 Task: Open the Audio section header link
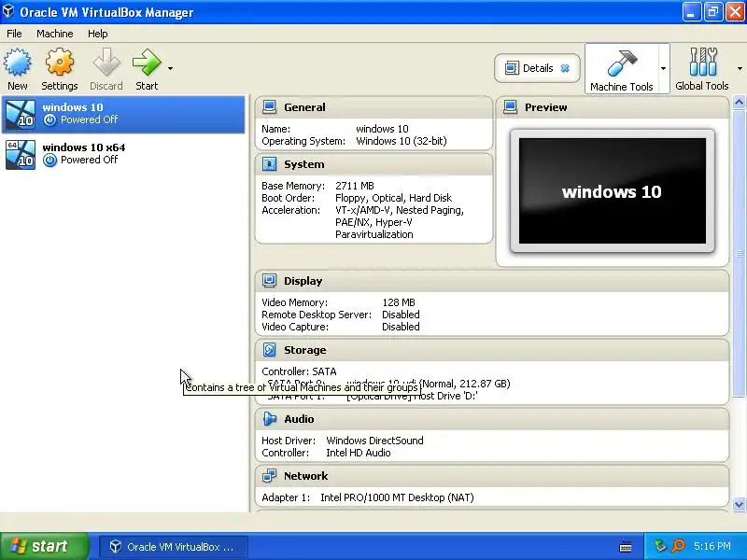pos(299,419)
